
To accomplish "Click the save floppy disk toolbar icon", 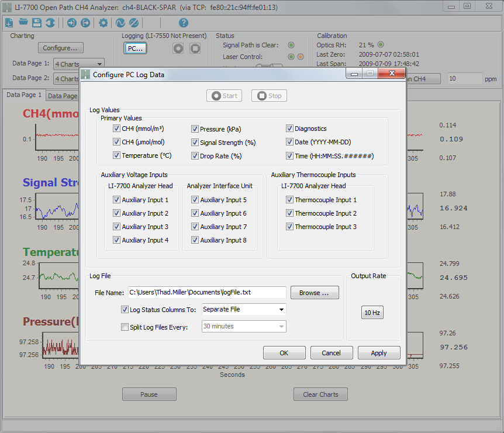I will 37,23.
